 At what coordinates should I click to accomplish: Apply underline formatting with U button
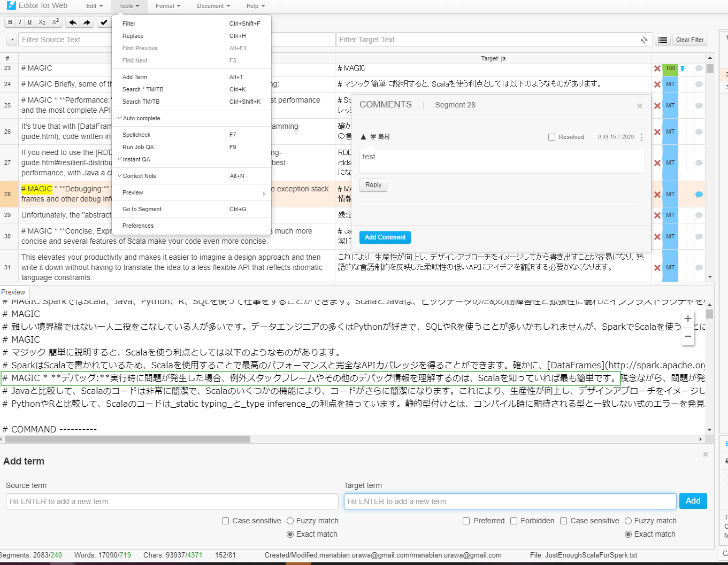[x=29, y=22]
